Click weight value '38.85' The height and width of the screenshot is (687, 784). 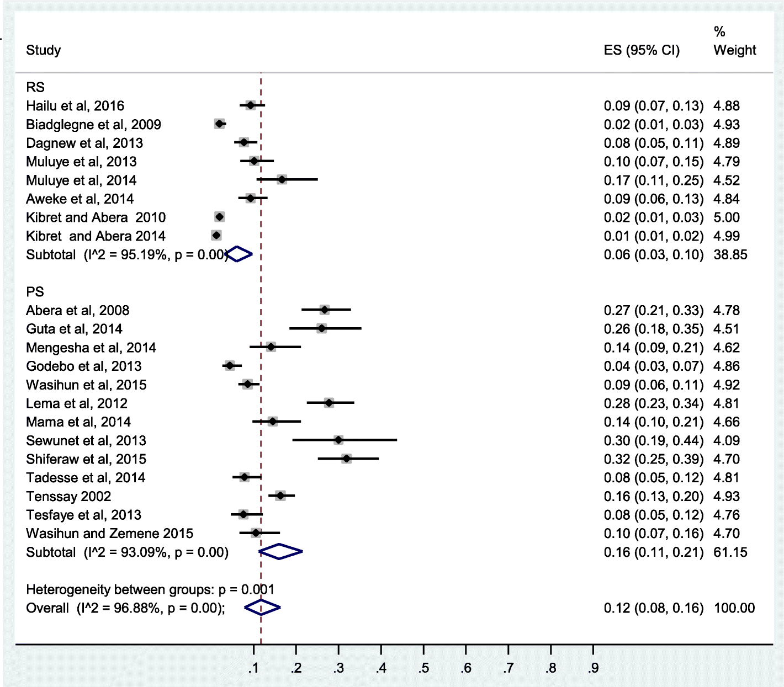pyautogui.click(x=730, y=255)
